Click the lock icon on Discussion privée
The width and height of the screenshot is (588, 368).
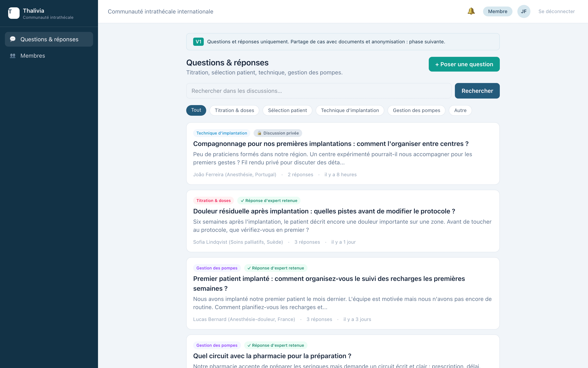pyautogui.click(x=259, y=133)
